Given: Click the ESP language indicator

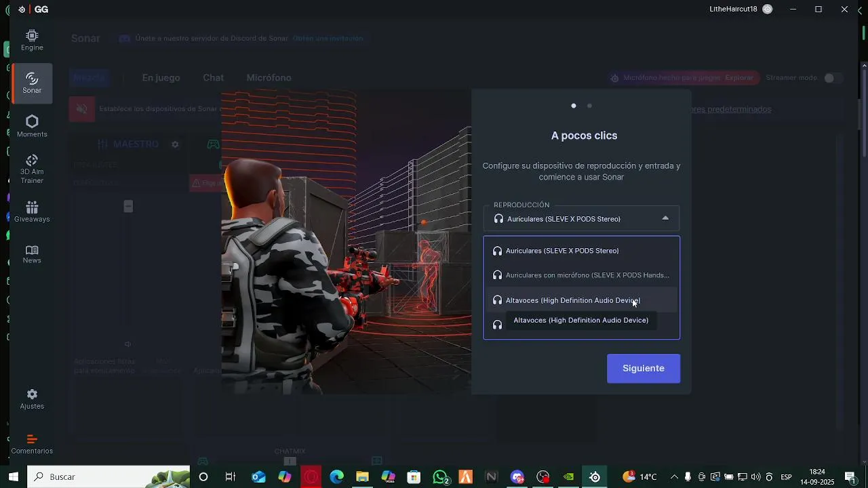Looking at the screenshot, I should pos(786,477).
